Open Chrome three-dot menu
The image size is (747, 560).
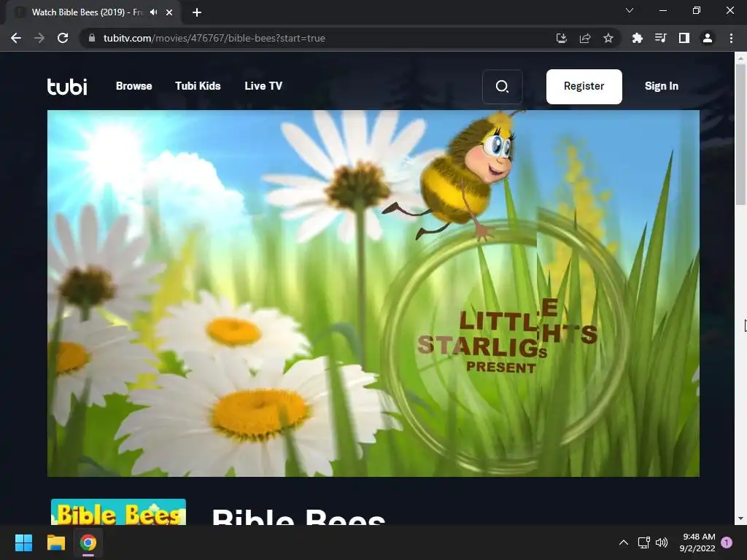coord(731,38)
